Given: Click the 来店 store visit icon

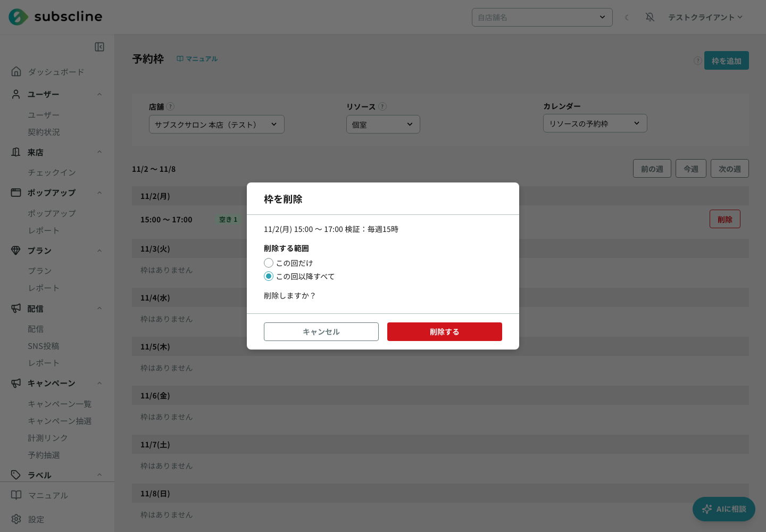Looking at the screenshot, I should pos(16,152).
